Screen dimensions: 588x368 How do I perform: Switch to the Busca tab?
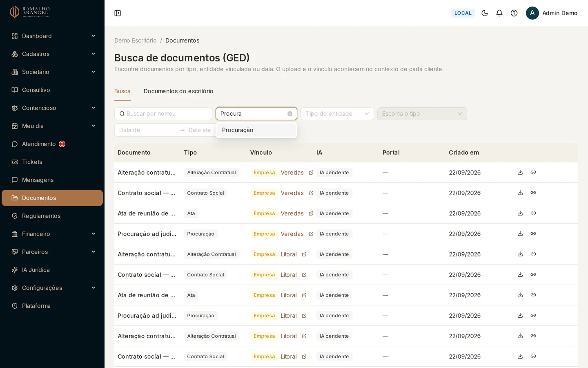point(122,91)
